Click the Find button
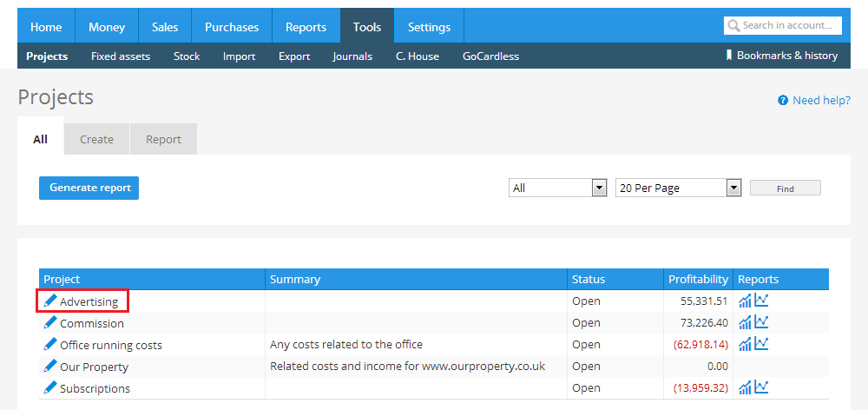Screen dimensions: 868x410 click(x=785, y=188)
